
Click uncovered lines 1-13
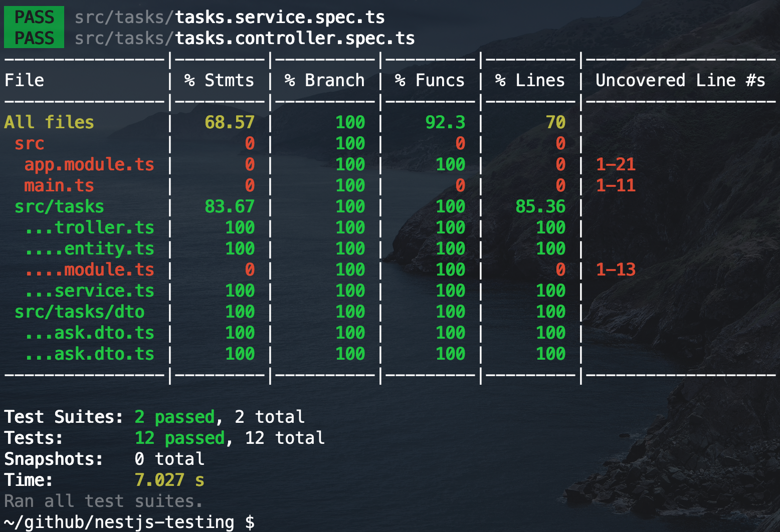click(x=616, y=270)
